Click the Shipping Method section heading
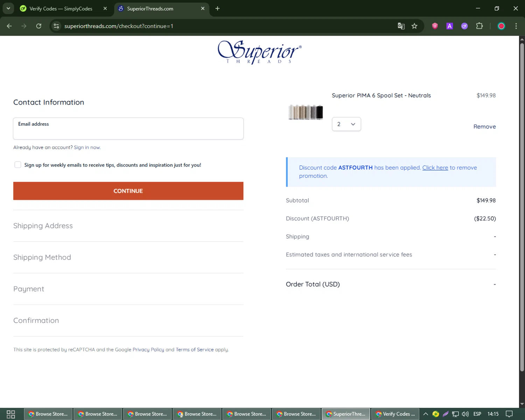The height and width of the screenshot is (420, 525). coord(42,257)
